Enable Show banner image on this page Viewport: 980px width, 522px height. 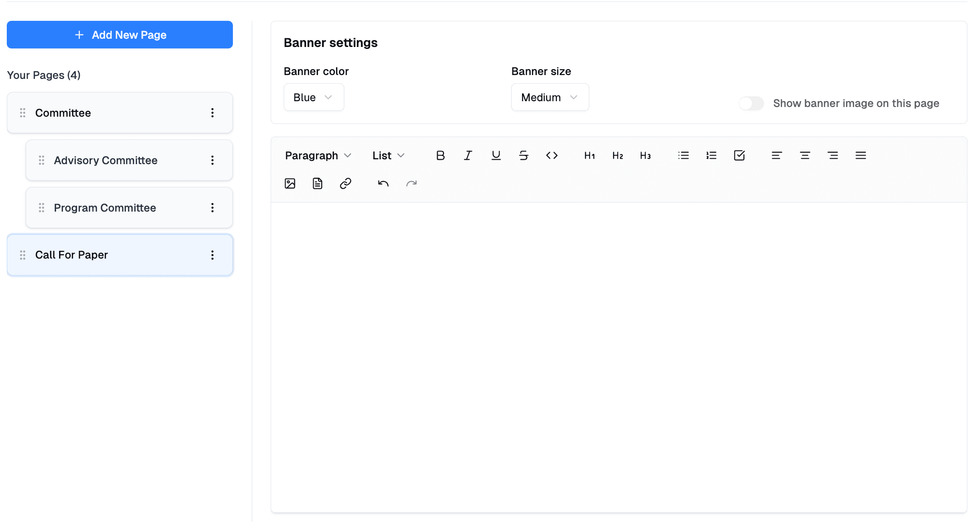pos(751,103)
